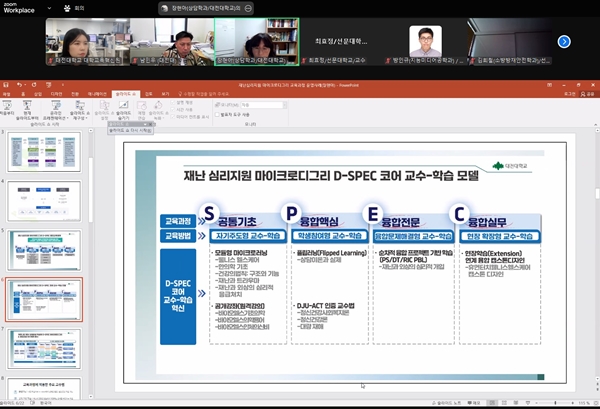The image size is (600, 409).
Task: Click the Ribbon Display Options icon
Action: (x=549, y=85)
